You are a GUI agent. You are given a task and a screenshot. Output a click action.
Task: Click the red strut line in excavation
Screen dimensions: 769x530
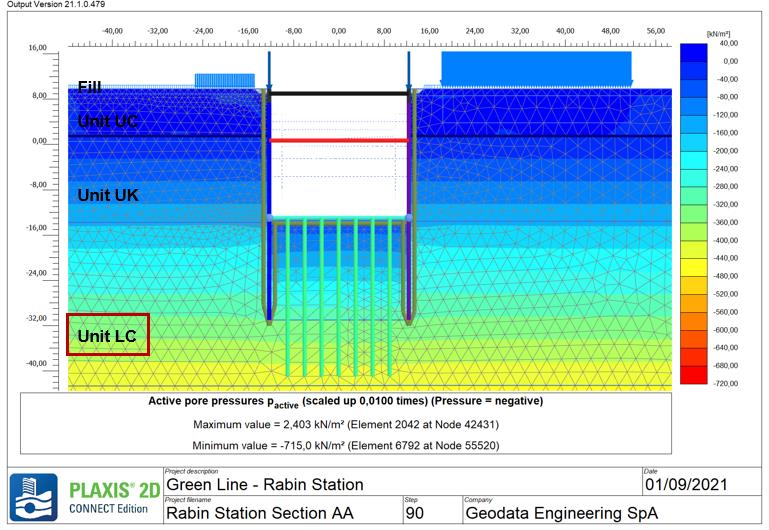tap(339, 141)
